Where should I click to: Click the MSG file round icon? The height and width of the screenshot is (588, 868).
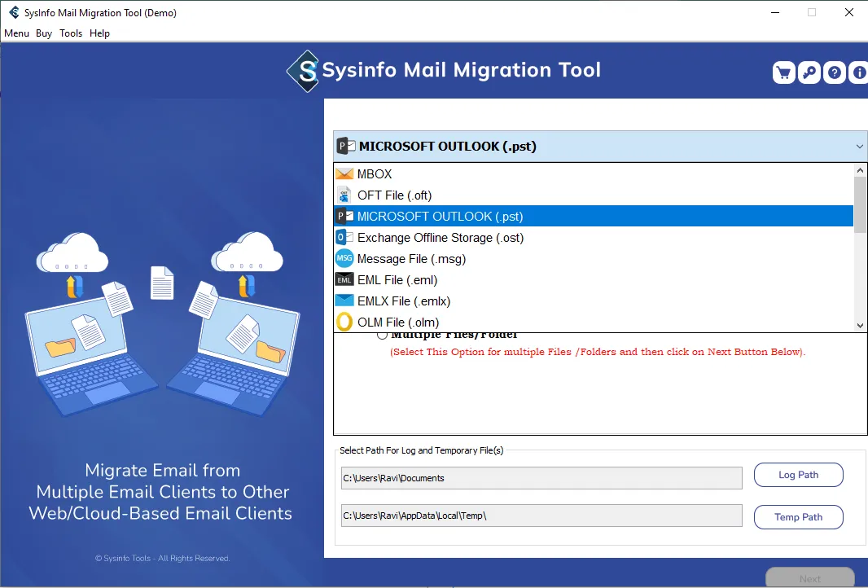344,258
